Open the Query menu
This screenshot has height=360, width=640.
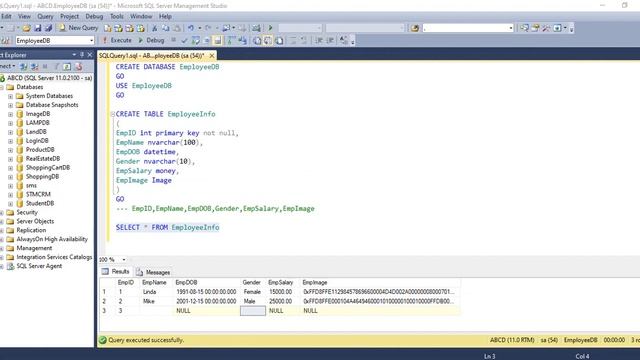point(45,16)
